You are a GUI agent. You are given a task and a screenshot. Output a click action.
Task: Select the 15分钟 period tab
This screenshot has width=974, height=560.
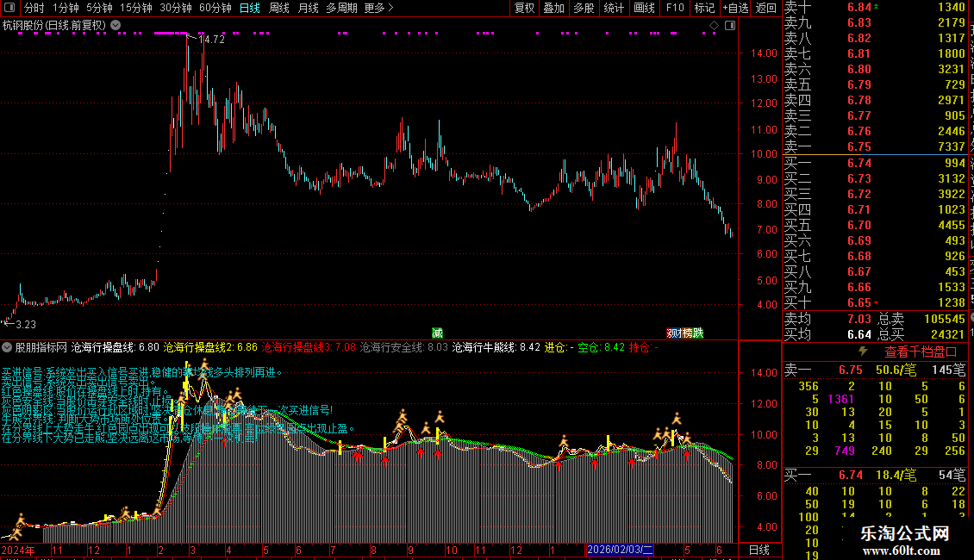tap(136, 8)
